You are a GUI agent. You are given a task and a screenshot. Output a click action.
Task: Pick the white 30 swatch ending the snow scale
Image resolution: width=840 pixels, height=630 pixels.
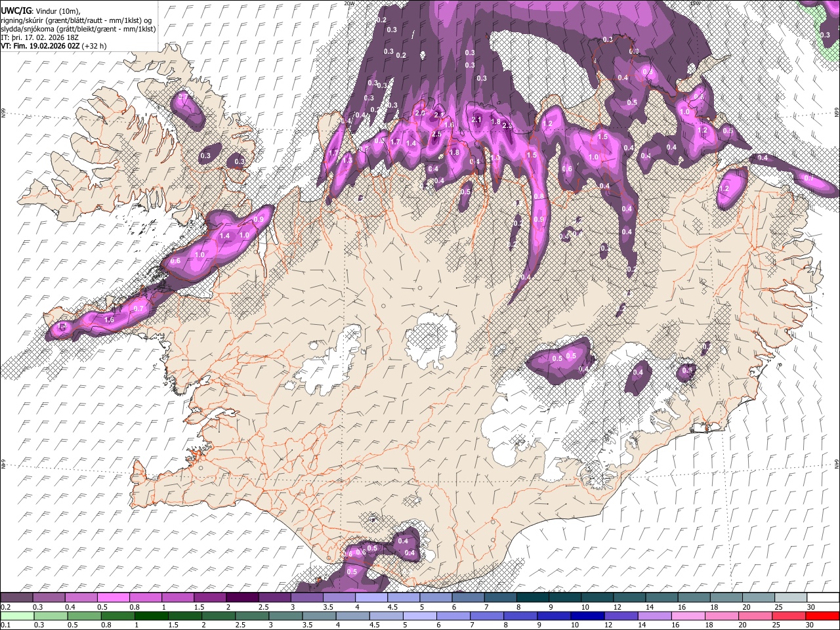click(x=823, y=598)
